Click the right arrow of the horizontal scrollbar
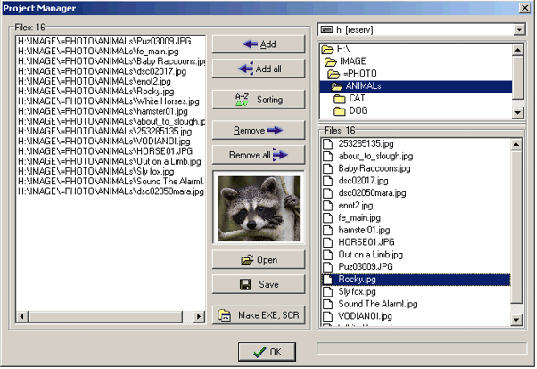This screenshot has width=537, height=369. (199, 316)
